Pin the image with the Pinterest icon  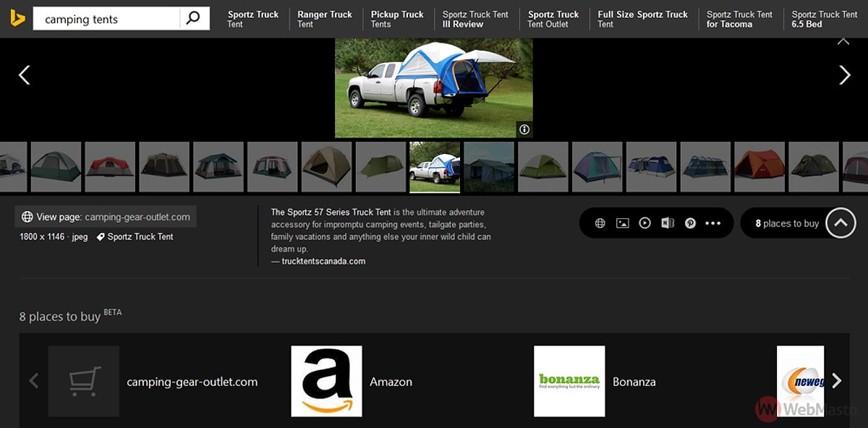point(690,223)
